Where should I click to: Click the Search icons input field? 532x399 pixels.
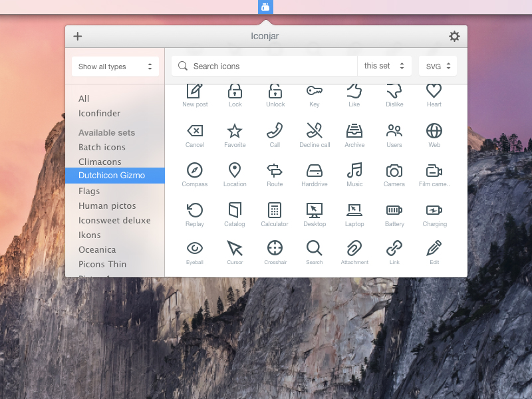(265, 66)
